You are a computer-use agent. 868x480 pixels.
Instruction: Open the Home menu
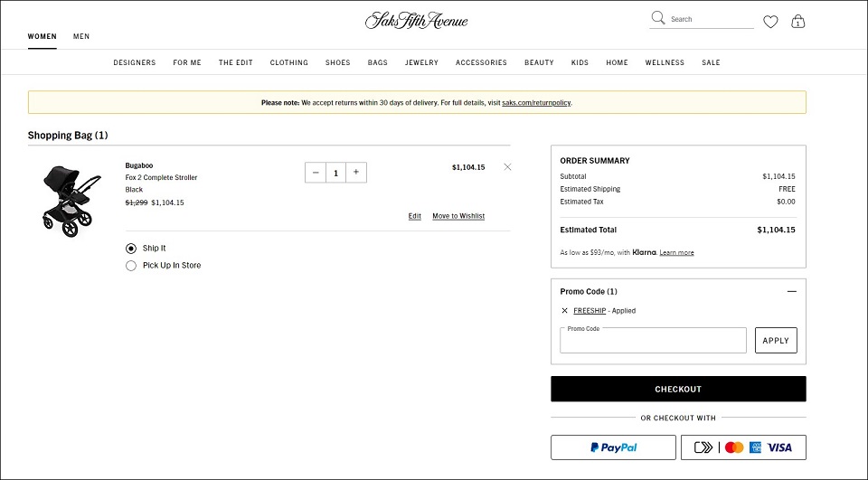click(x=617, y=62)
